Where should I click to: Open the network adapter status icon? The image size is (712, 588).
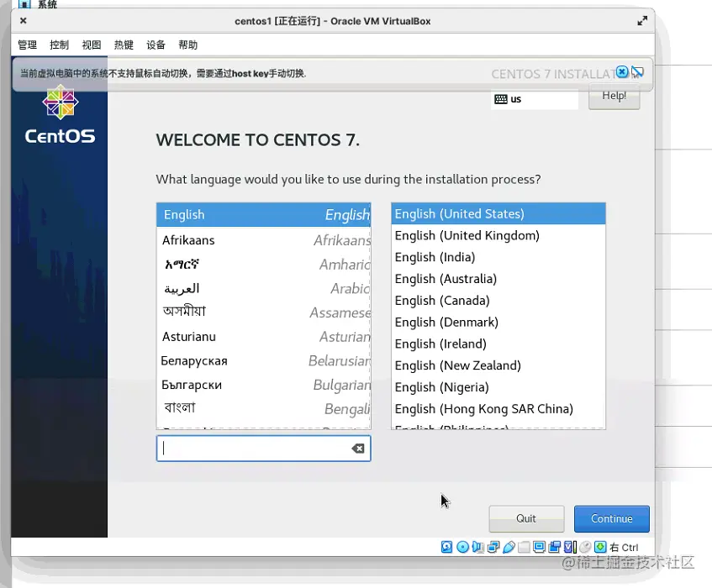(x=493, y=547)
